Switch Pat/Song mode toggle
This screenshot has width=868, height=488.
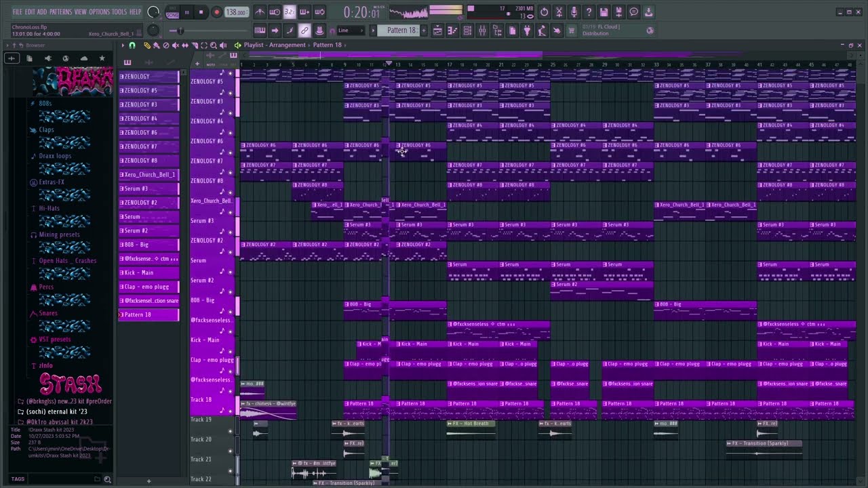(x=172, y=12)
